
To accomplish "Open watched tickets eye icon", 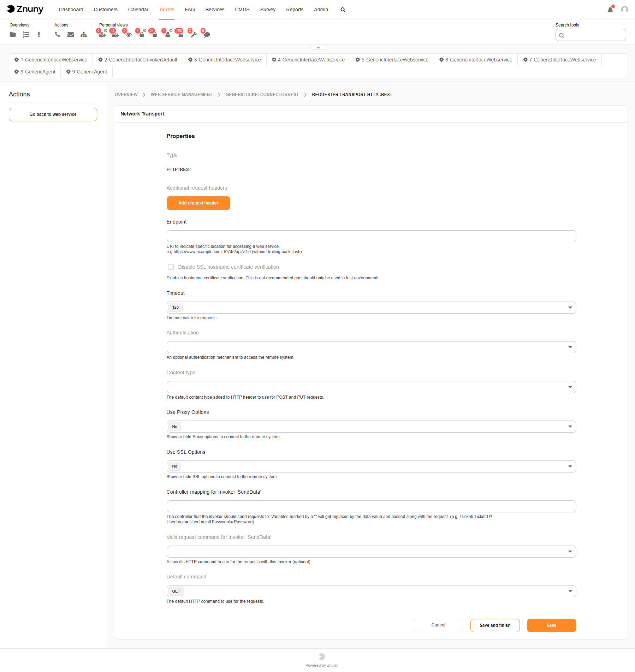I will pos(128,35).
